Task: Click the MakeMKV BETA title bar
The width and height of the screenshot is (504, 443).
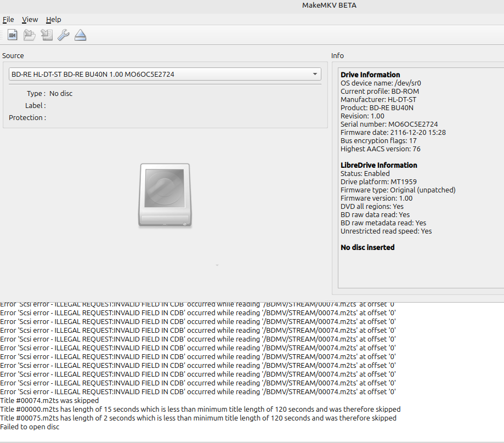Action: [x=329, y=5]
